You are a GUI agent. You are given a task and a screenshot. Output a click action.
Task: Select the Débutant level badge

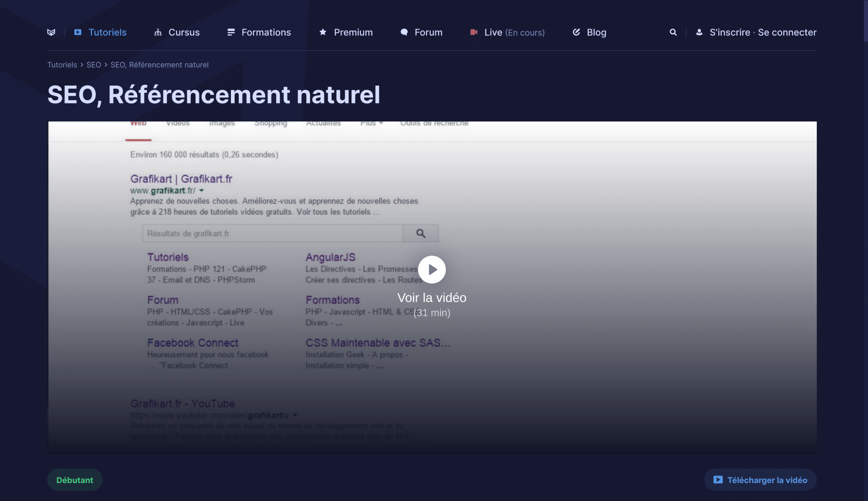pos(75,480)
